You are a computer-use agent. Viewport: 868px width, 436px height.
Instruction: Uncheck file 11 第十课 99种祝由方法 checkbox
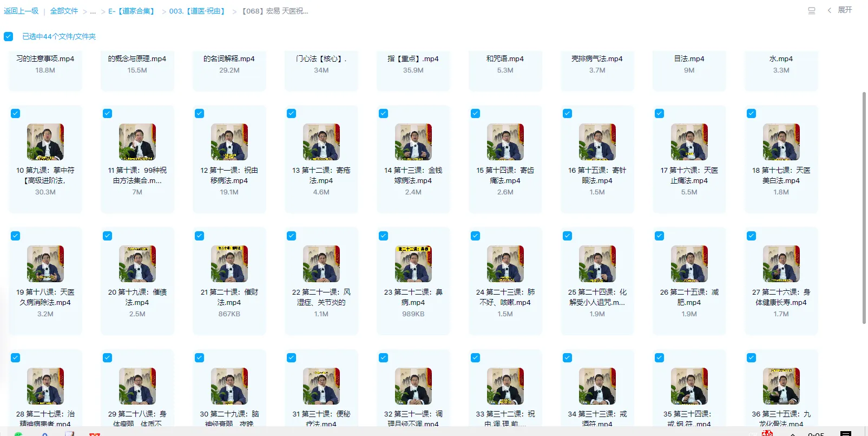[107, 113]
